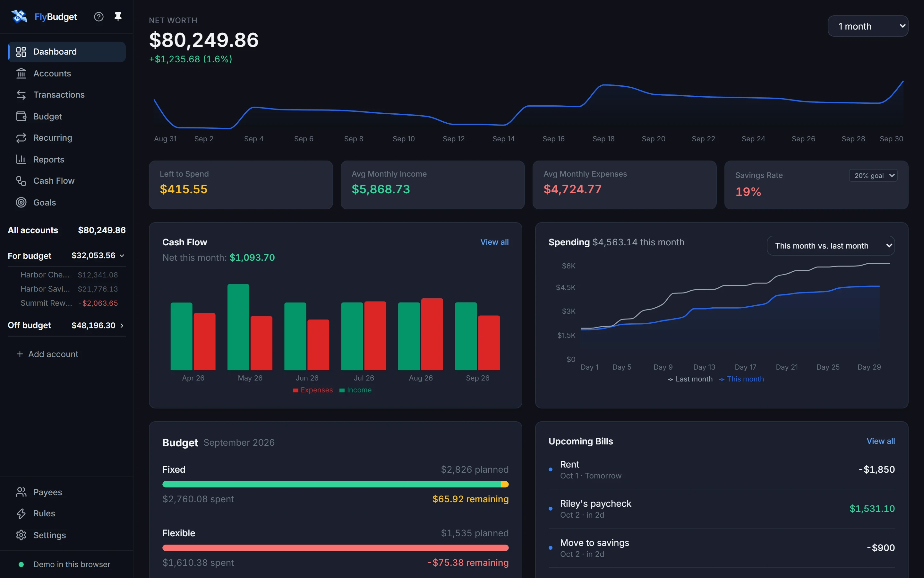Click the Avg Monthly Income card
Viewport: 924px width, 578px height.
pyautogui.click(x=432, y=185)
